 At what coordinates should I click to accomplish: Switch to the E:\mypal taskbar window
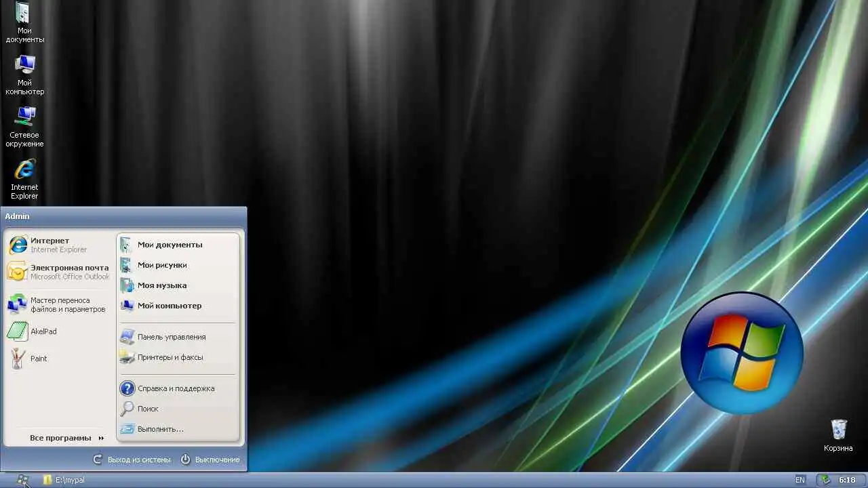[x=64, y=480]
